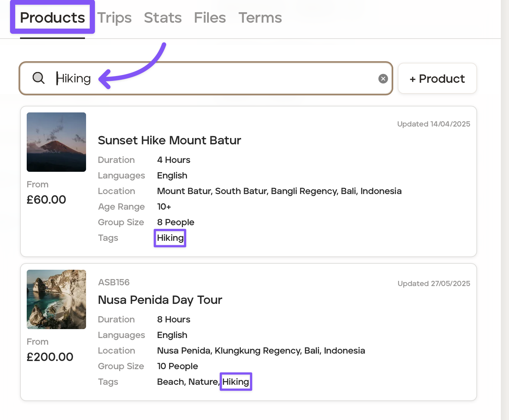Switch to the Trips tab
This screenshot has width=509, height=420.
click(x=114, y=18)
